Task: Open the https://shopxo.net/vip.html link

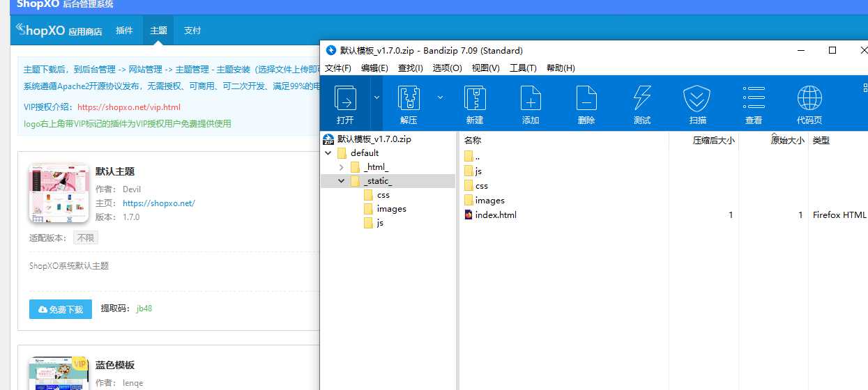Action: [129, 107]
